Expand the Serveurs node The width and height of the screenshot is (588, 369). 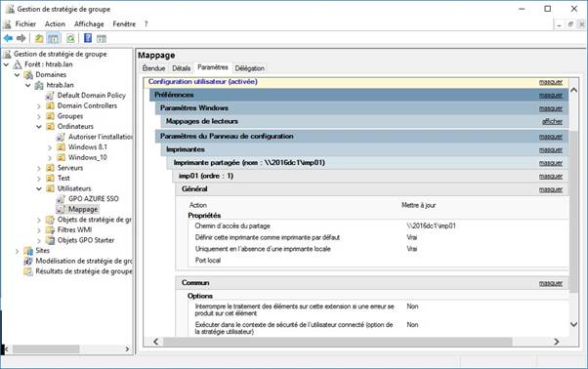pyautogui.click(x=39, y=168)
